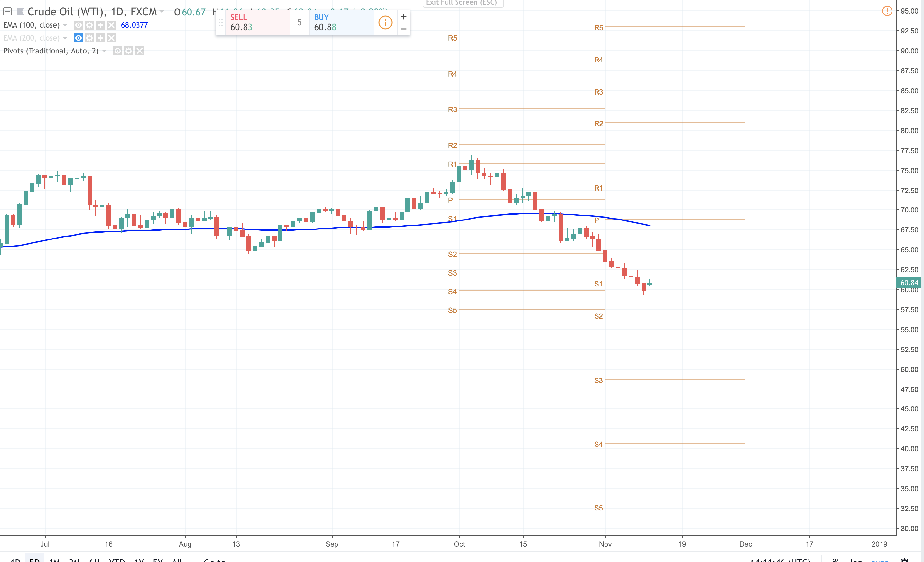Image resolution: width=924 pixels, height=562 pixels.
Task: Select the 1M time range tab
Action: [54, 560]
